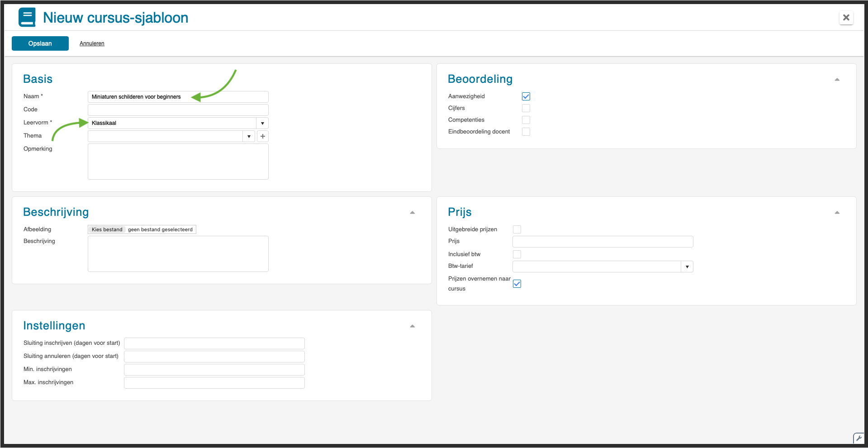868x448 pixels.
Task: Open the Thema dropdown list
Action: point(249,136)
